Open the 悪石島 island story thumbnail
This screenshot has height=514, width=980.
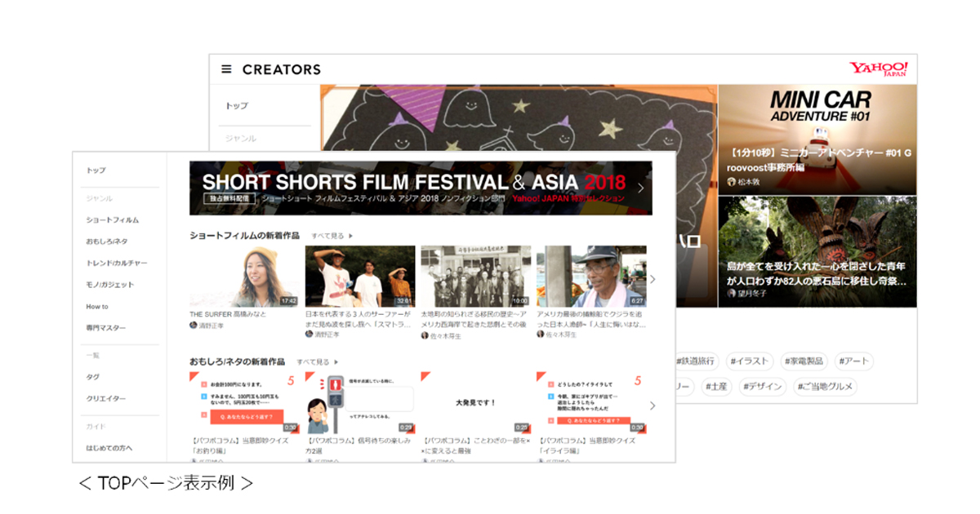click(x=817, y=252)
